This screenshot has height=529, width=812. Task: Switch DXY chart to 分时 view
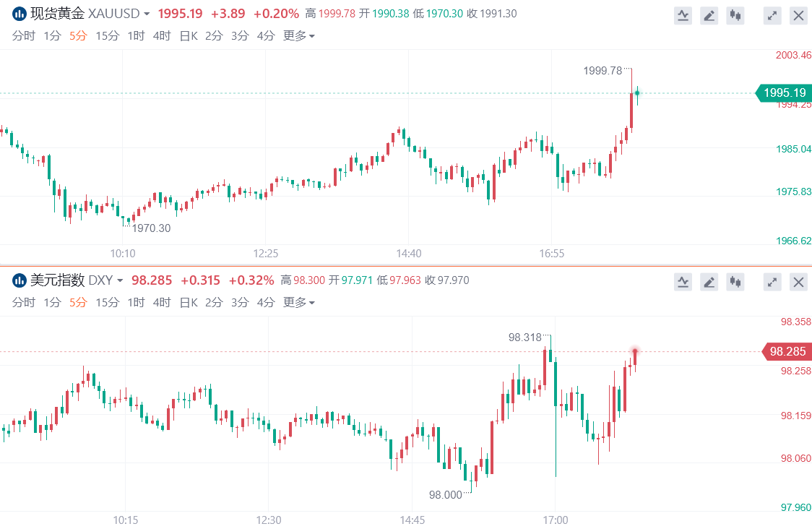coord(23,302)
